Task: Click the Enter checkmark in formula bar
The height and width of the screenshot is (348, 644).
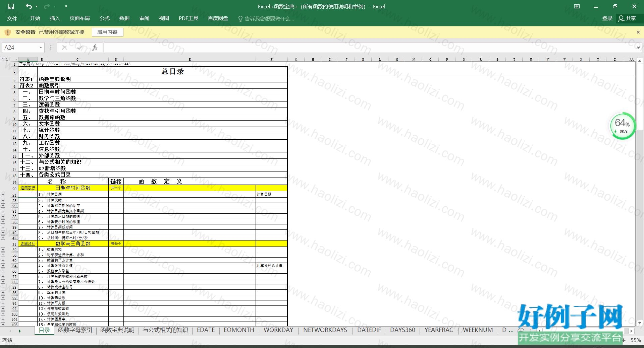Action: point(80,48)
